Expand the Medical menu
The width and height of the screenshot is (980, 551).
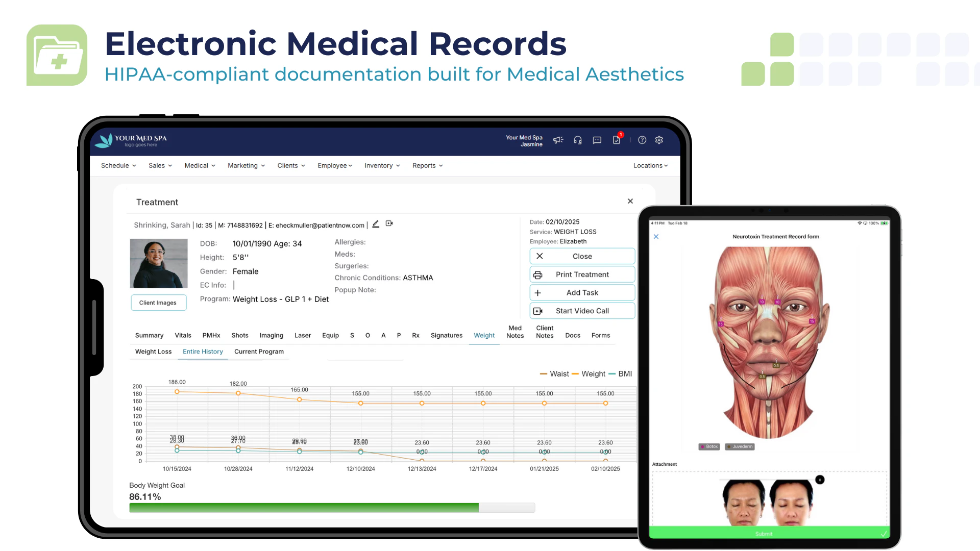[x=199, y=165]
